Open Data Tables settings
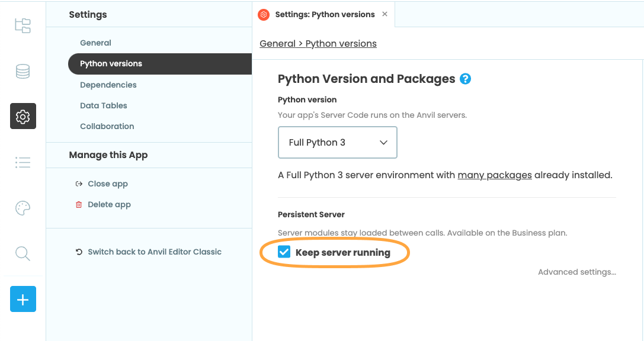The height and width of the screenshot is (341, 644). tap(103, 105)
